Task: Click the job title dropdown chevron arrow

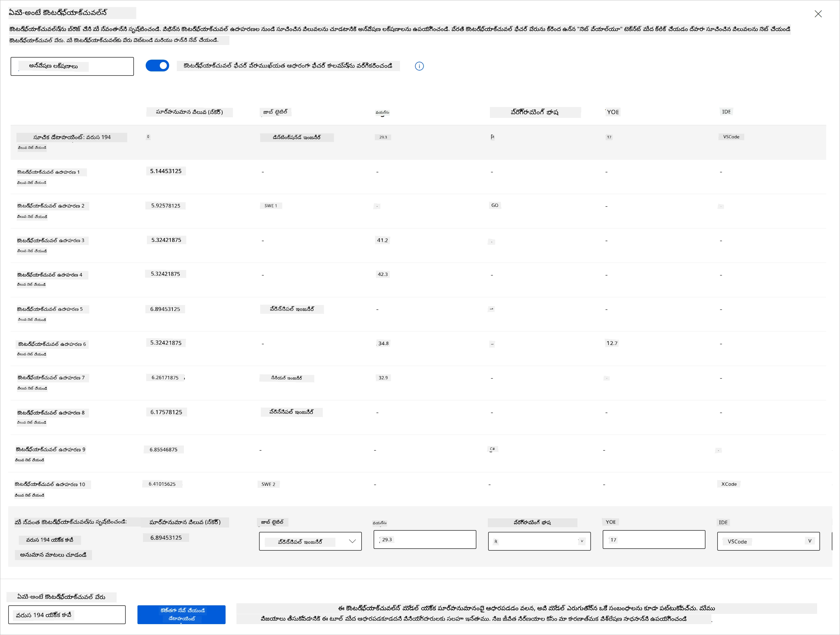Action: [352, 542]
